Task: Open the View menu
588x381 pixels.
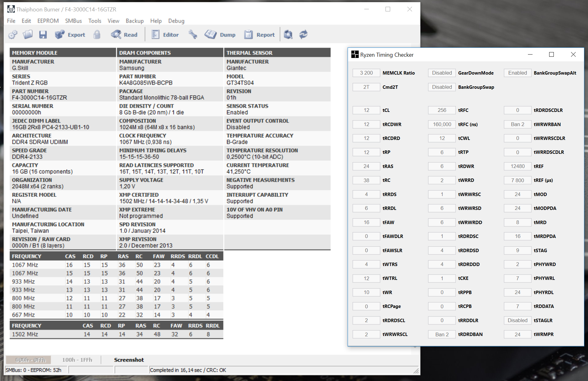Action: (113, 21)
